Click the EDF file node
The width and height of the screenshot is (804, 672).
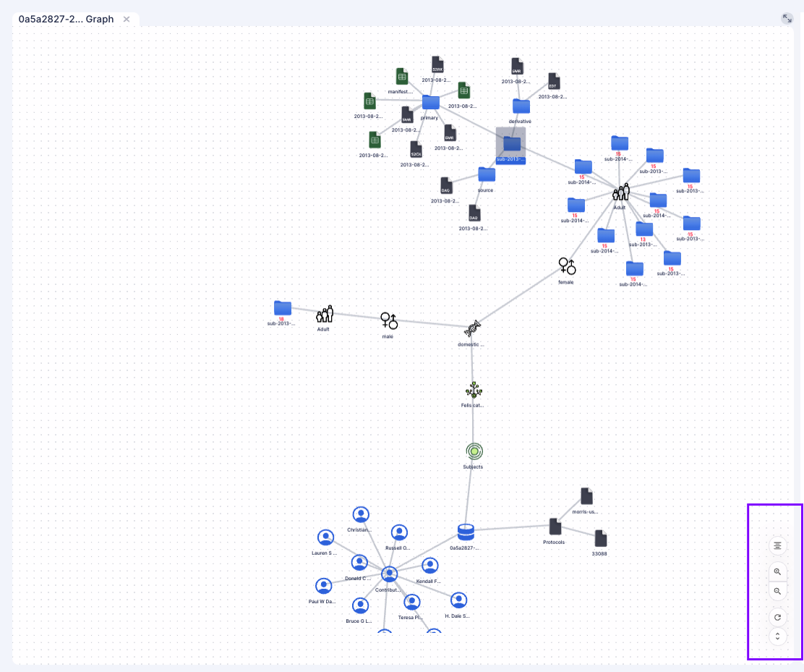click(554, 81)
